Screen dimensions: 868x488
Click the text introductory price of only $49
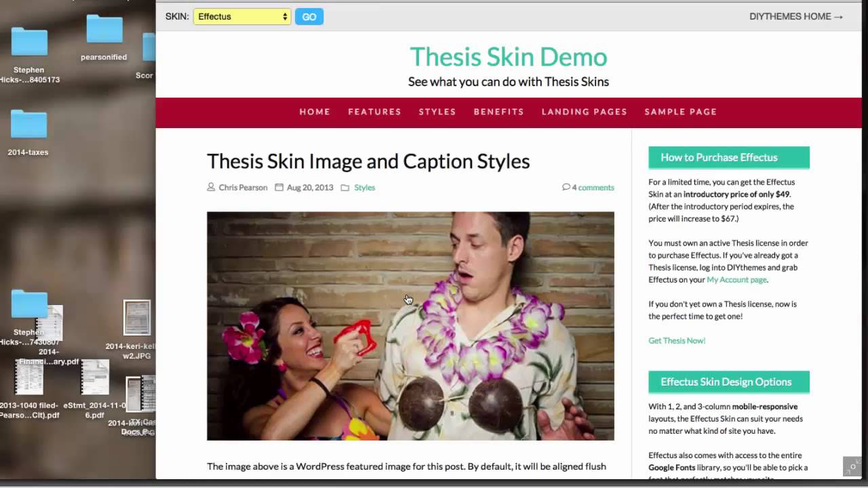pos(736,195)
